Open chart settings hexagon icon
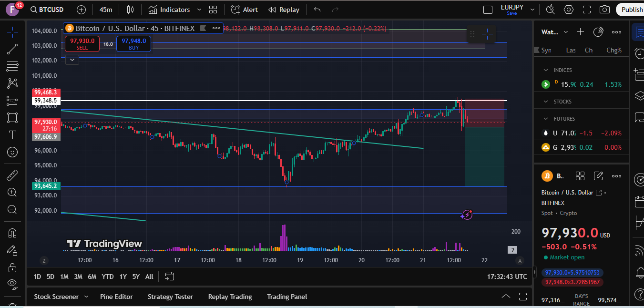Image resolution: width=644 pixels, height=308 pixels. click(x=569, y=10)
